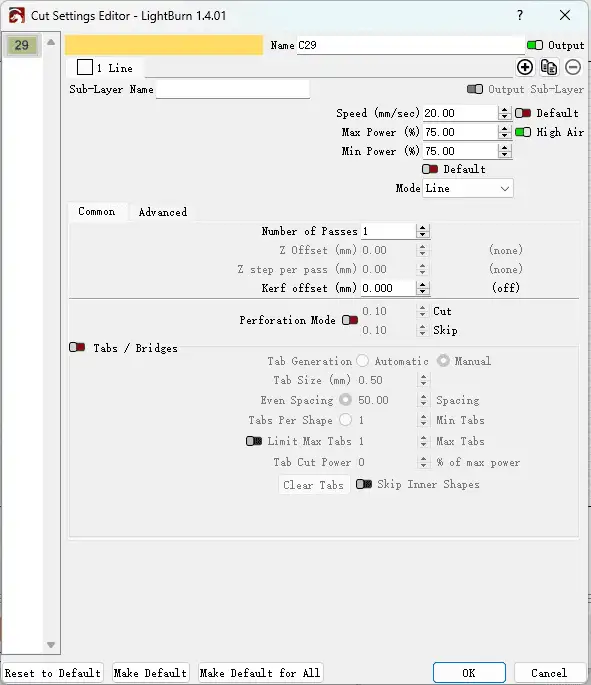Open context help with question mark
Image resolution: width=591 pixels, height=685 pixels.
coord(519,15)
